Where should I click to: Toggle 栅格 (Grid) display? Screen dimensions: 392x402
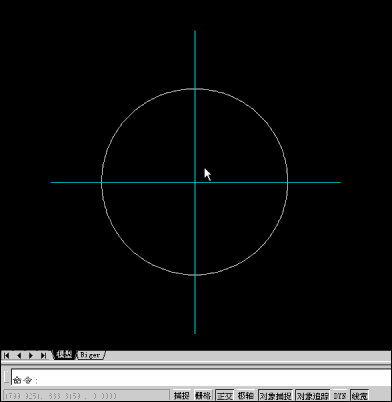(x=203, y=396)
